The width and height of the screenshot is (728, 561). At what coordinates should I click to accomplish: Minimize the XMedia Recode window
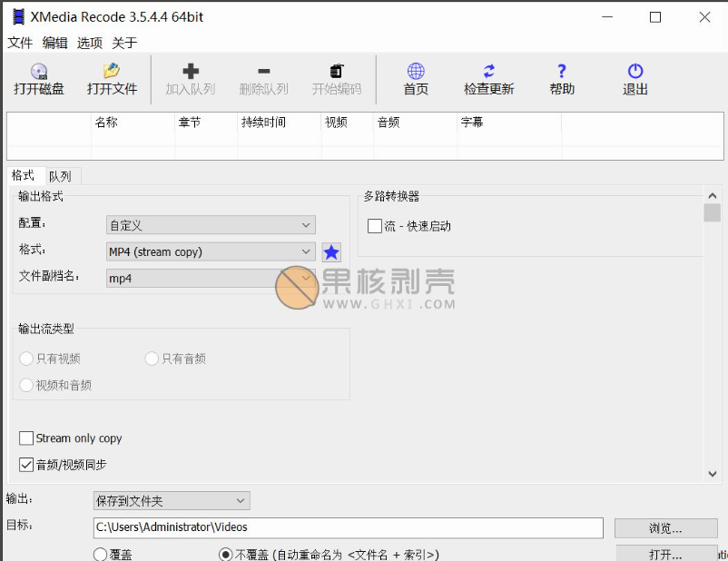[x=607, y=17]
